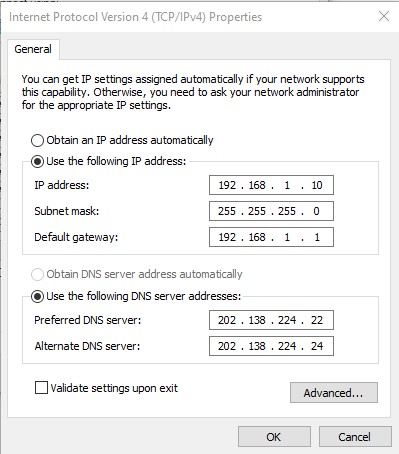The width and height of the screenshot is (399, 454).
Task: Click the 202 octet in Preferred DNS server
Action: tap(227, 320)
